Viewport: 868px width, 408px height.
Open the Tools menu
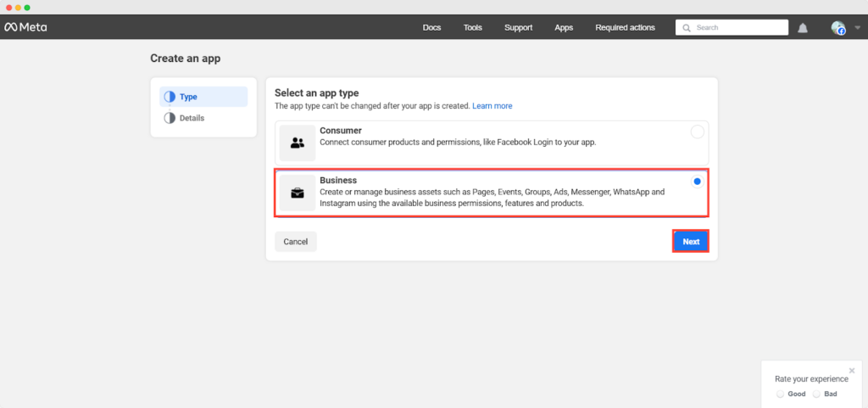473,28
